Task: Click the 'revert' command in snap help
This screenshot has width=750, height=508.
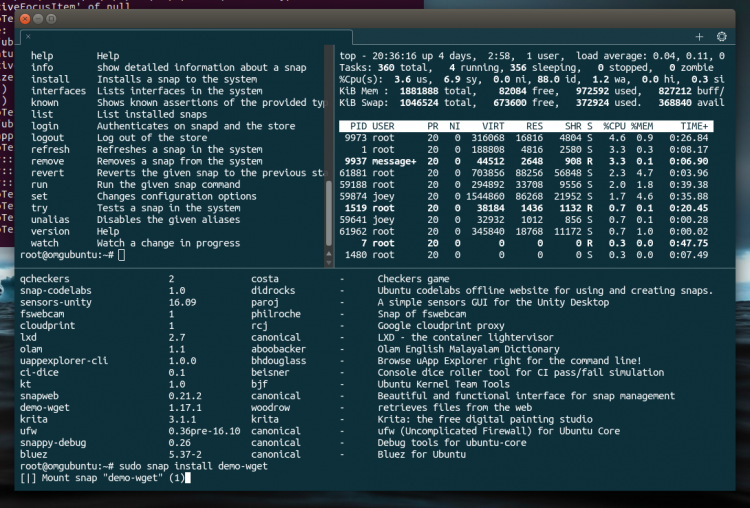Action: tap(47, 173)
